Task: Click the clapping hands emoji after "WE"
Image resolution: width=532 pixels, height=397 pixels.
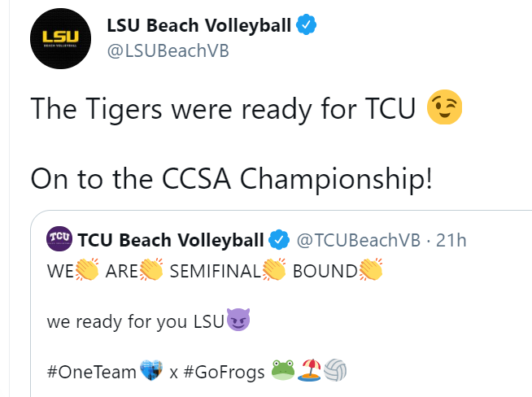Action: 86,271
